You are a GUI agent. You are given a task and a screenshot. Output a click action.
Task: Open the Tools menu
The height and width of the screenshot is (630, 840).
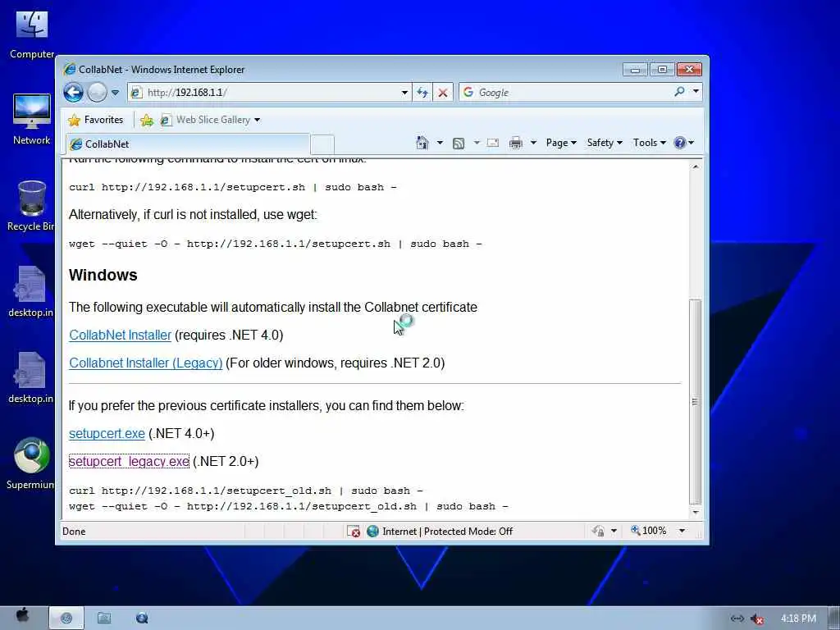click(650, 143)
